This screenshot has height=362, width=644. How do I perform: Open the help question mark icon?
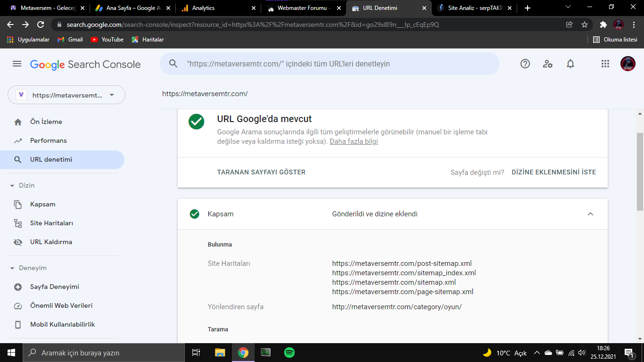click(x=525, y=64)
